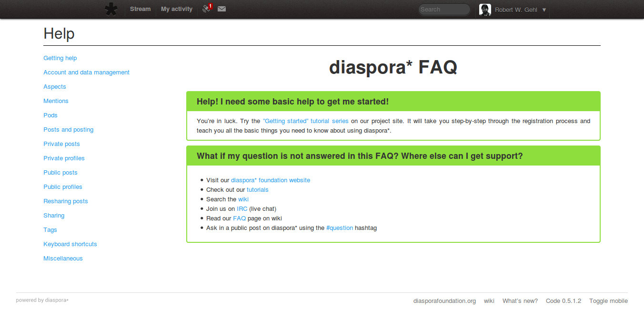The image size is (644, 312).
Task: Expand the user menu arrow
Action: 544,10
